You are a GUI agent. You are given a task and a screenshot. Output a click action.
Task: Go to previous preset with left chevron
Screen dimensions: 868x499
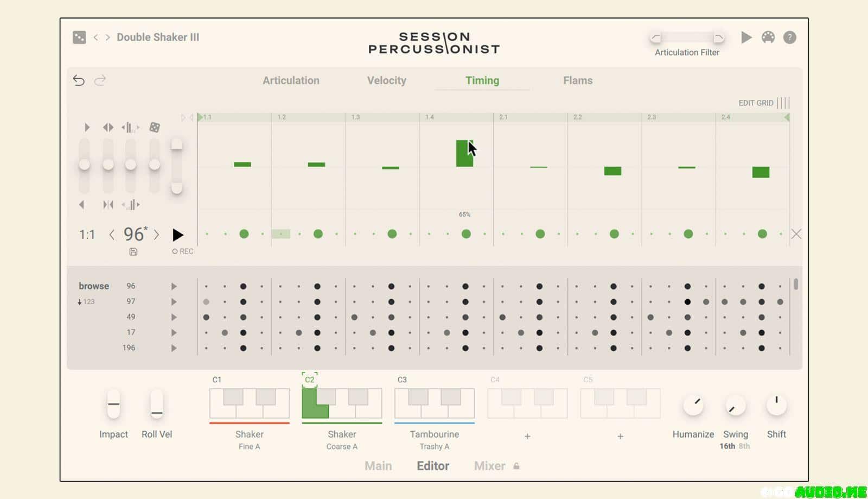tap(95, 37)
